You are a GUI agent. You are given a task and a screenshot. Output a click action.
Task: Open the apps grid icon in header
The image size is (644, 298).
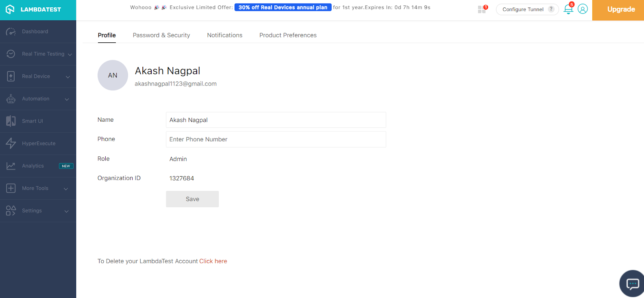coord(482,9)
